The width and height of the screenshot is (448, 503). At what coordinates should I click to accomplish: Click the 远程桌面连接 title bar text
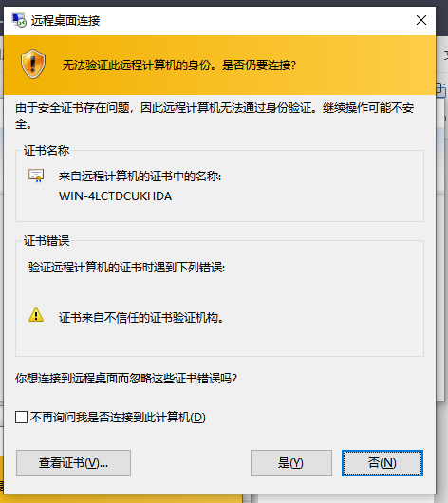coord(65,21)
